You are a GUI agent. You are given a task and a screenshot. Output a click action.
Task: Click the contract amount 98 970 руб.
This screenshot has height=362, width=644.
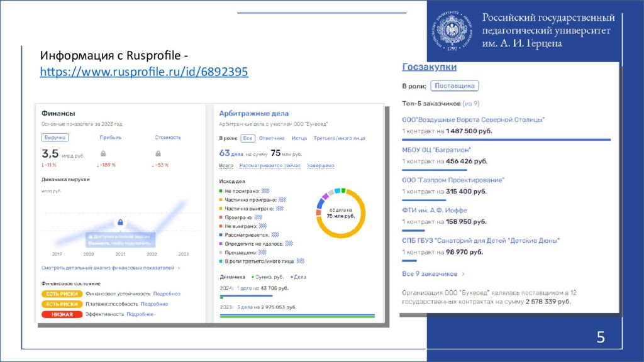465,253
